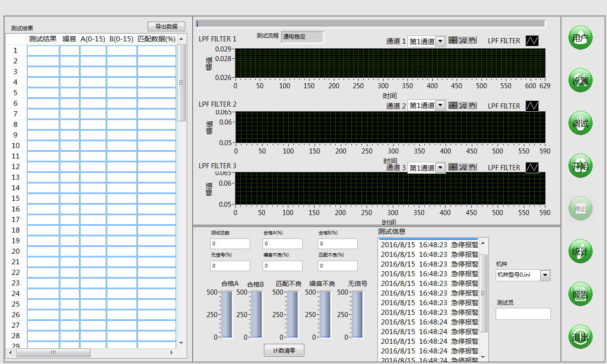This screenshot has height=364, width=607.
Task: Click the 测试信息 list scroll-down arrow
Action: [x=483, y=357]
